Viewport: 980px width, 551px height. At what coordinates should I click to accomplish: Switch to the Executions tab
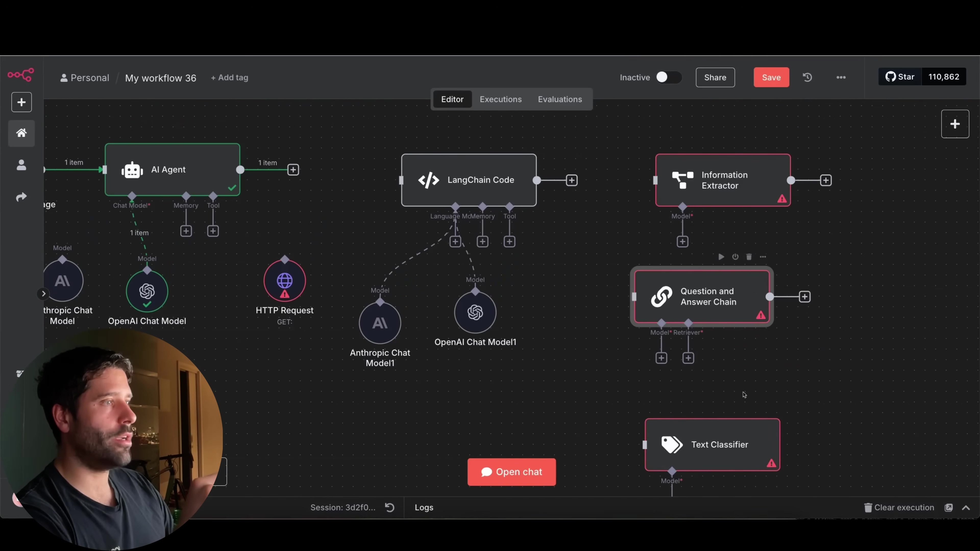point(501,99)
